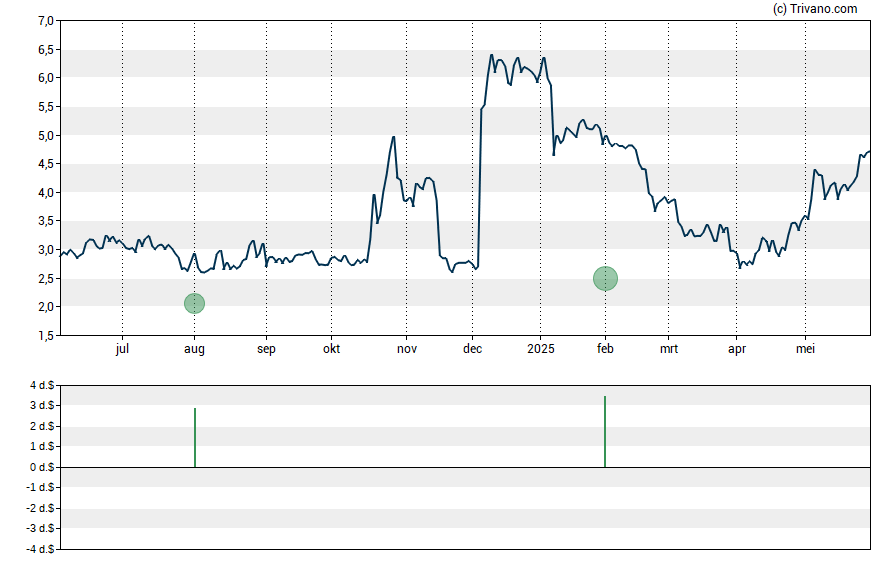
Task: Click the green bar at aug
Action: [x=195, y=438]
